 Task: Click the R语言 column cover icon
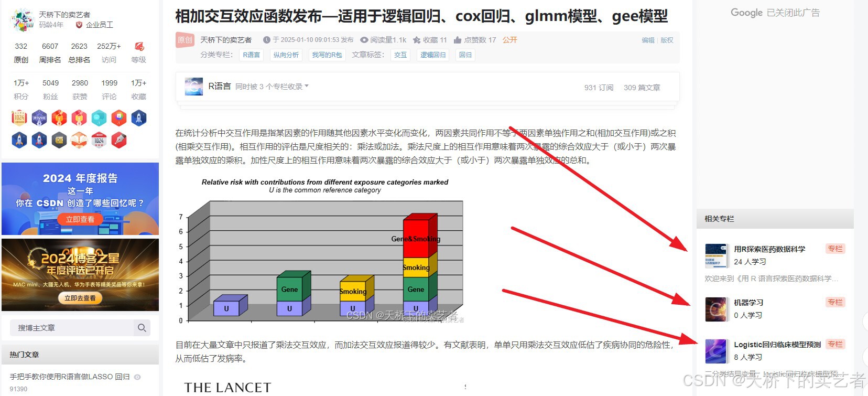(194, 87)
